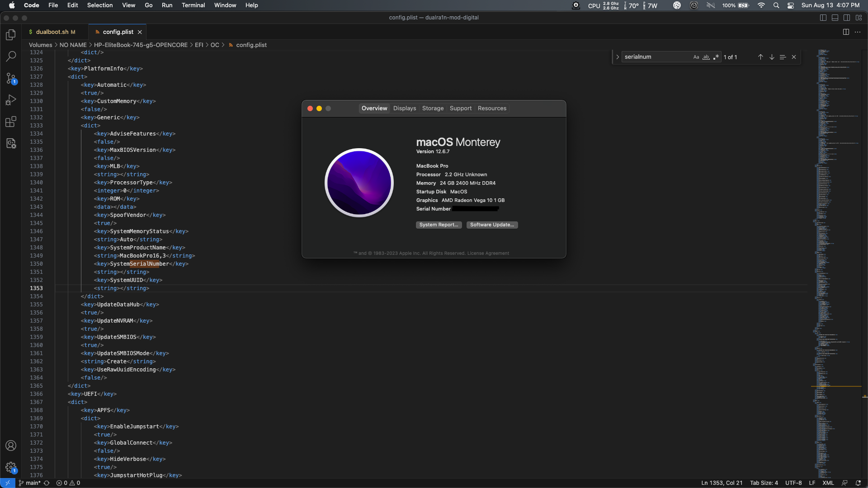
Task: Open the Manage gear icon
Action: [11, 467]
